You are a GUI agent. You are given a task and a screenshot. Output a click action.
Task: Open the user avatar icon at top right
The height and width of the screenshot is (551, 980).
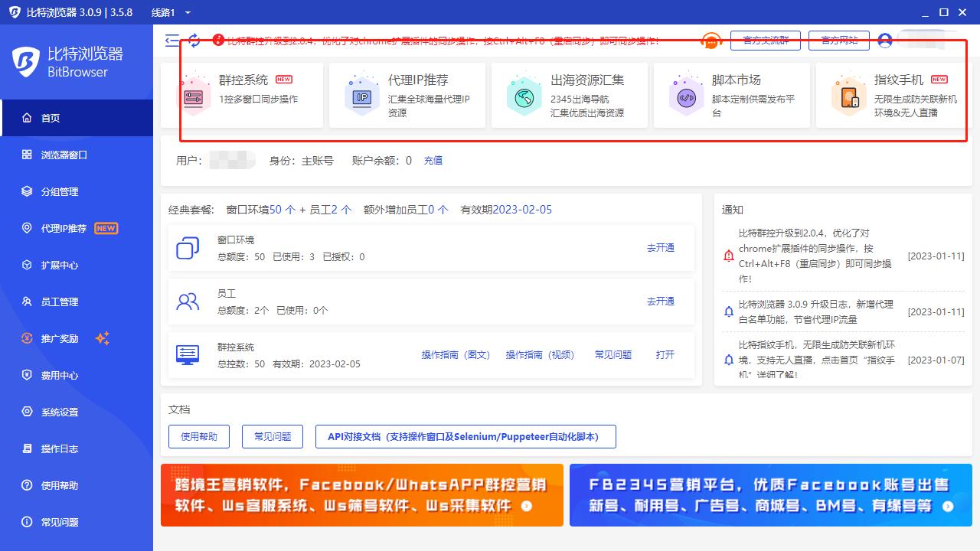coord(887,41)
